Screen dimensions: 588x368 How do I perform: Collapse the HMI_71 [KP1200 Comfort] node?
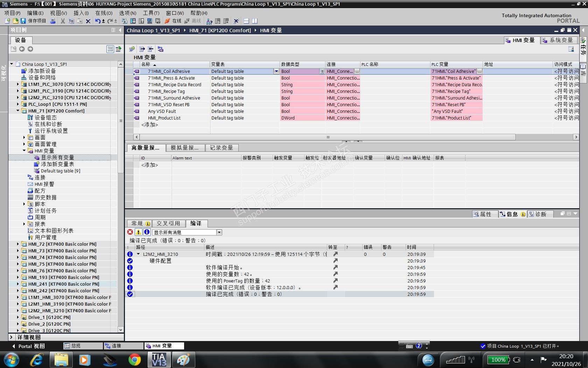click(18, 111)
